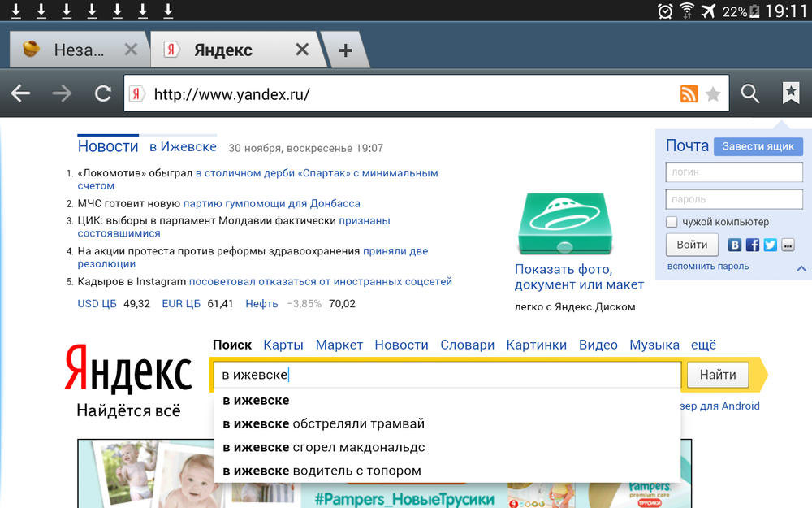Log in with Facebook icon

[x=753, y=245]
